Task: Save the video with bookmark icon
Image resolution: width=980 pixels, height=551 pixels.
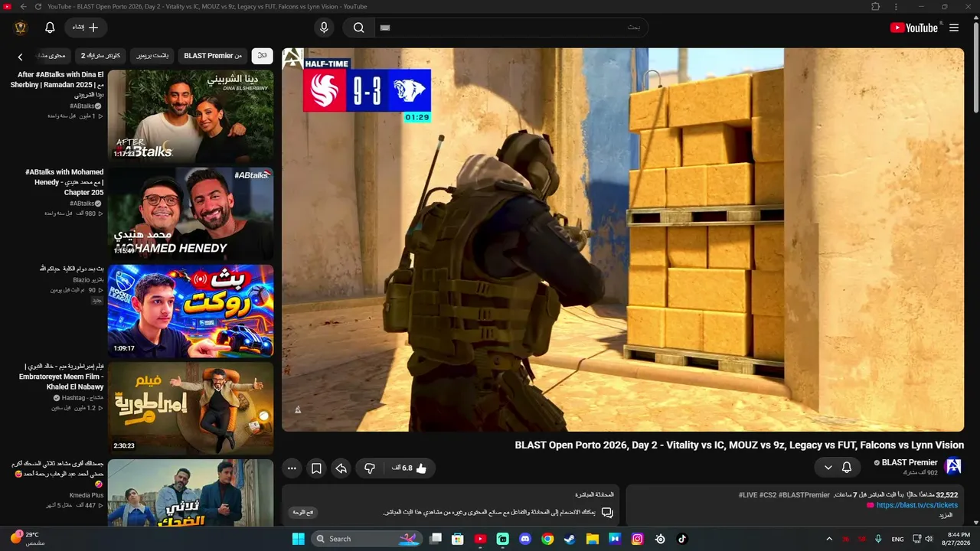Action: click(x=315, y=468)
